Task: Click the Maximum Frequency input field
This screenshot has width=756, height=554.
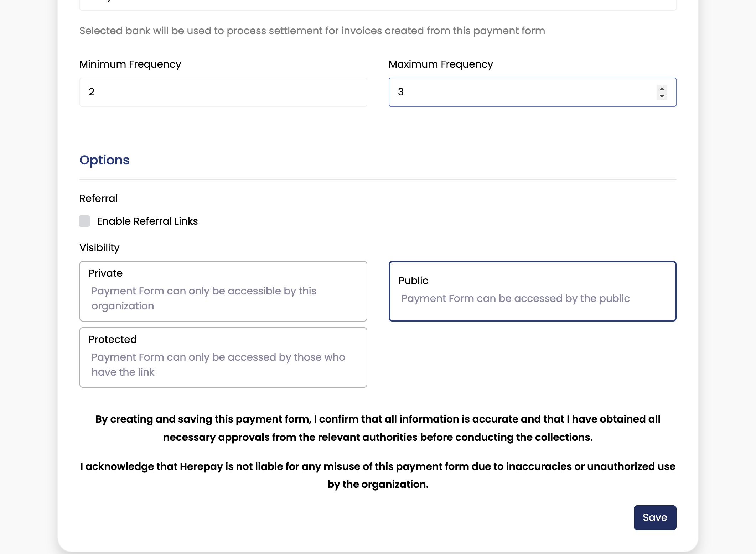Action: click(532, 92)
